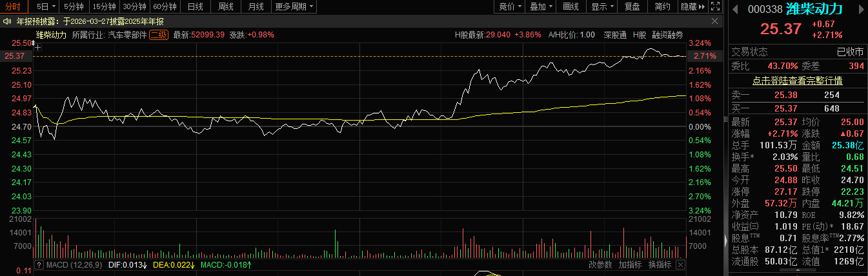This screenshot has width=868, height=276.
Task: Switch to 月线 monthly chart tab
Action: (256, 7)
